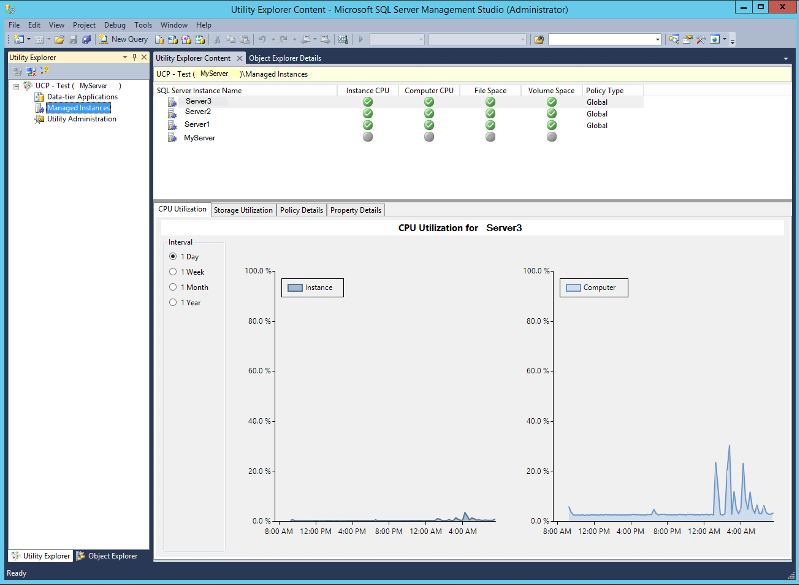Open Properties Window from the toolbar icon
799x585 pixels.
click(x=687, y=39)
